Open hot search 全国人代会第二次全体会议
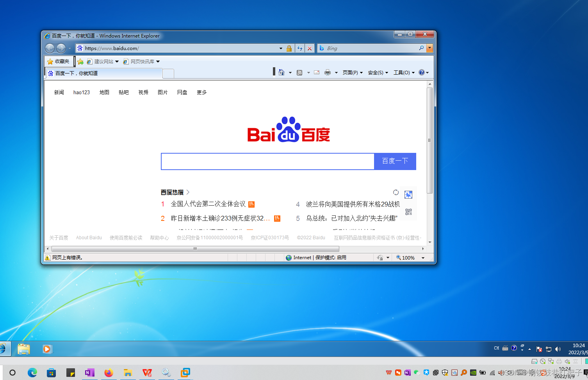The height and width of the screenshot is (380, 588). click(208, 204)
